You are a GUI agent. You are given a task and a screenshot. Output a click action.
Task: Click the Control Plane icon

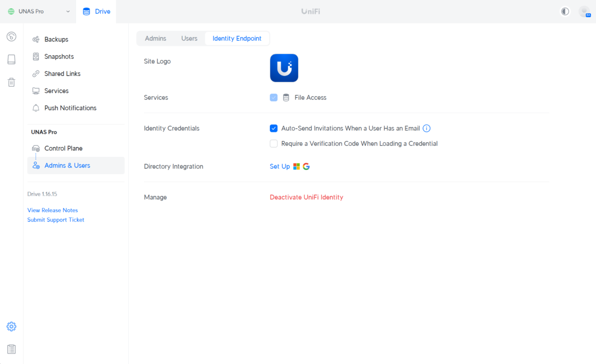click(36, 148)
